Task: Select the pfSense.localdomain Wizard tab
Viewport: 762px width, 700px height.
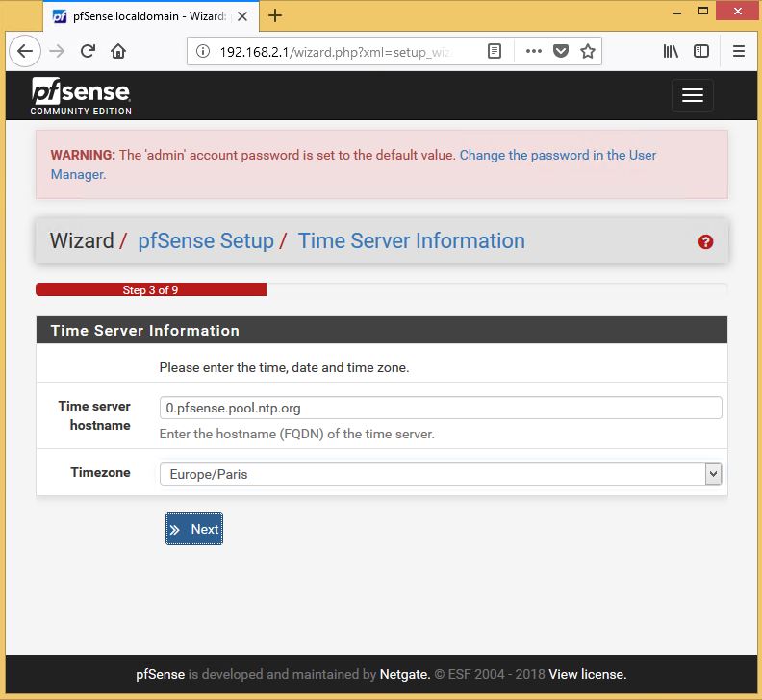Action: tap(151, 16)
